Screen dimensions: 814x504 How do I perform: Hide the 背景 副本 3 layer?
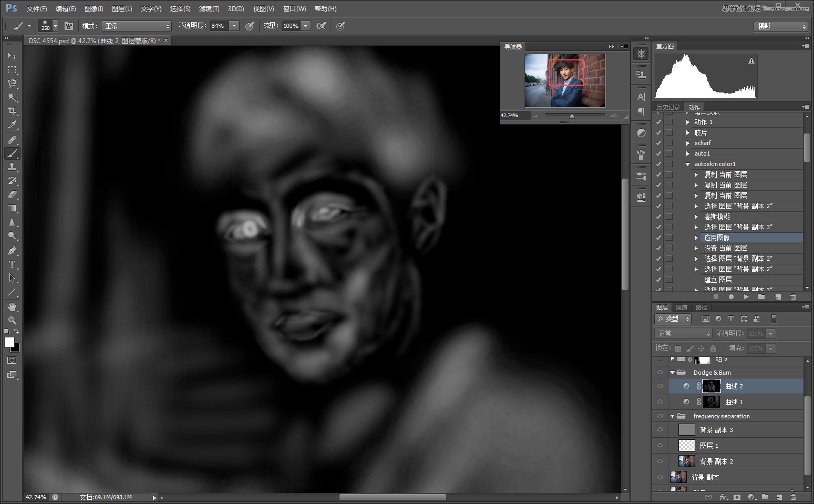(660, 430)
